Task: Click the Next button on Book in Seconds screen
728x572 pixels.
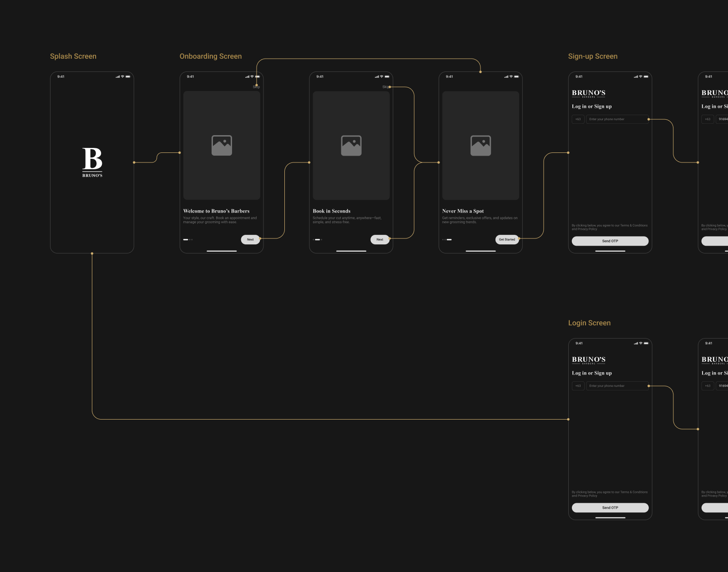Action: coord(379,239)
